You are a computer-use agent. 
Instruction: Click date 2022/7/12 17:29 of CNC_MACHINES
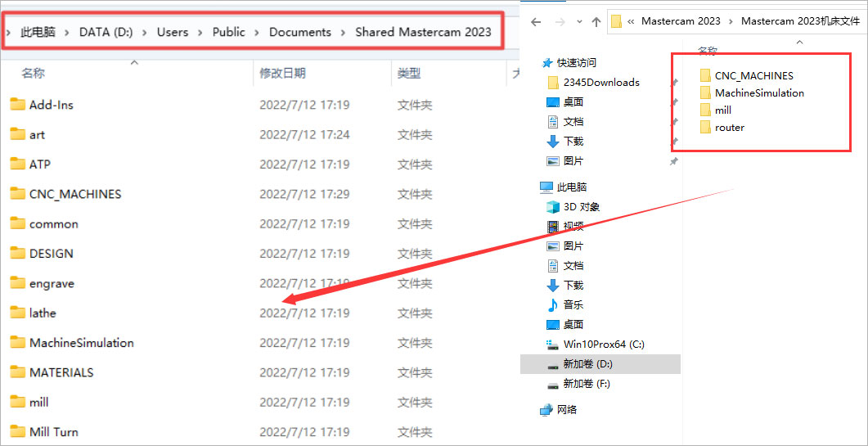(304, 194)
